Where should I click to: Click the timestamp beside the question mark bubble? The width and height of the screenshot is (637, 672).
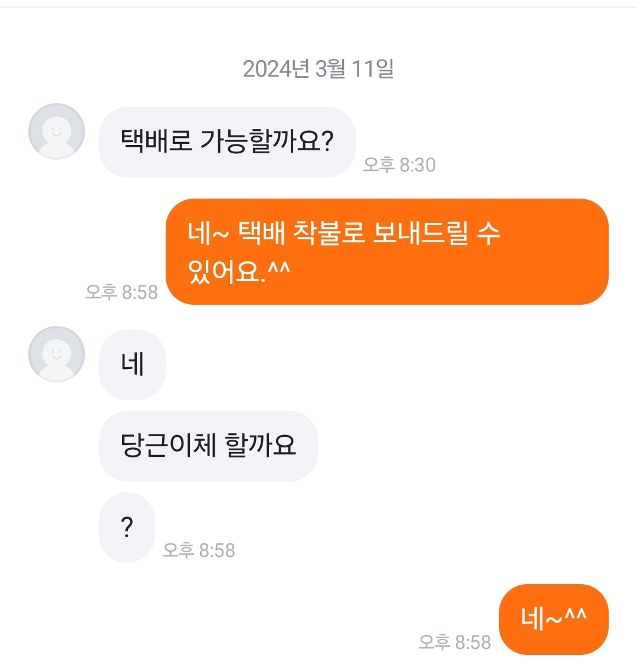pos(199,550)
